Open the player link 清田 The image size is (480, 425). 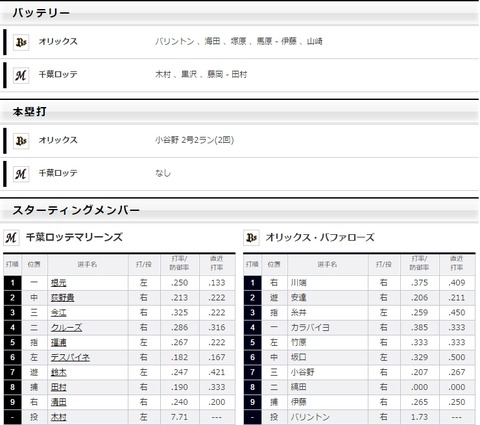[59, 402]
